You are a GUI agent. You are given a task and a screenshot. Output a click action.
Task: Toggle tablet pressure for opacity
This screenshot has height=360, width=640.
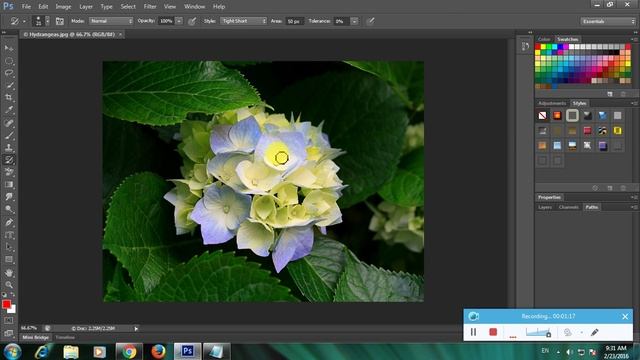coord(192,21)
